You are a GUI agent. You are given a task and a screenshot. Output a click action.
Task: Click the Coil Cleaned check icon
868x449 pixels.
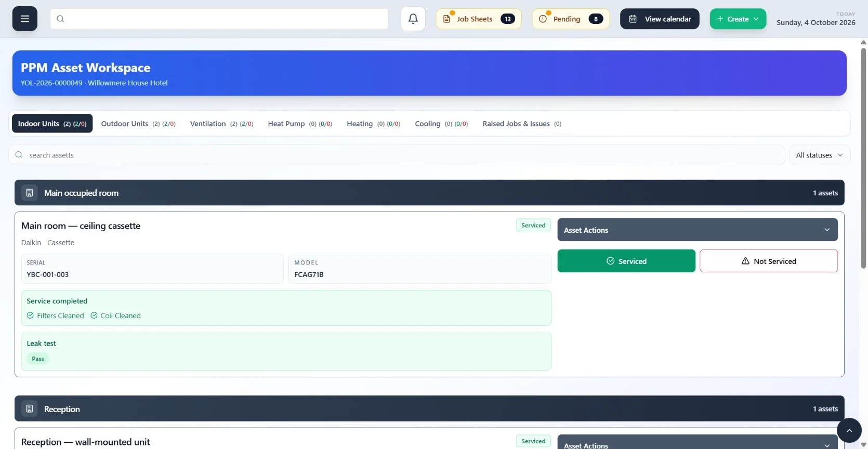coord(94,315)
